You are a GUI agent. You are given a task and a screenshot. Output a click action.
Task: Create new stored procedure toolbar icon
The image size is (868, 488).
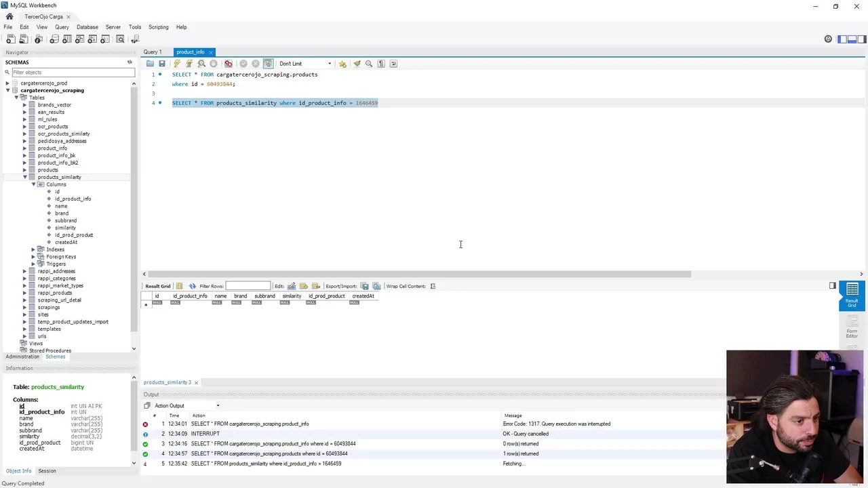(92, 39)
